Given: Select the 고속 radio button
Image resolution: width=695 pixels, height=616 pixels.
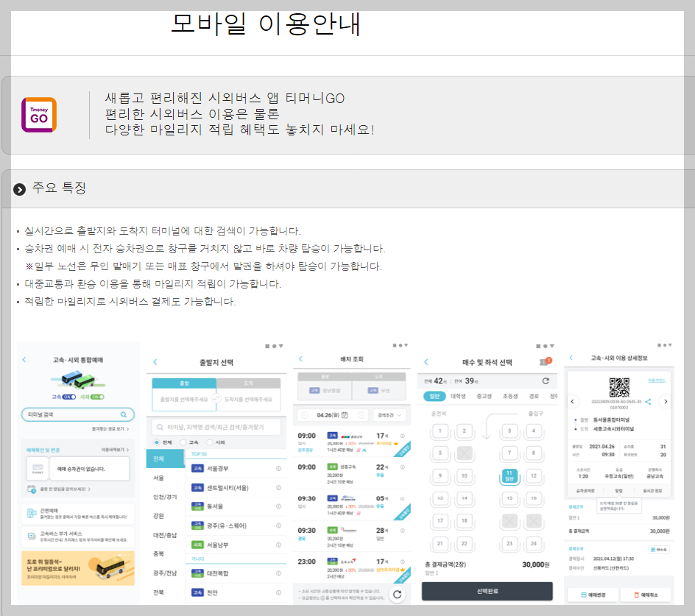Looking at the screenshot, I should pos(183,442).
